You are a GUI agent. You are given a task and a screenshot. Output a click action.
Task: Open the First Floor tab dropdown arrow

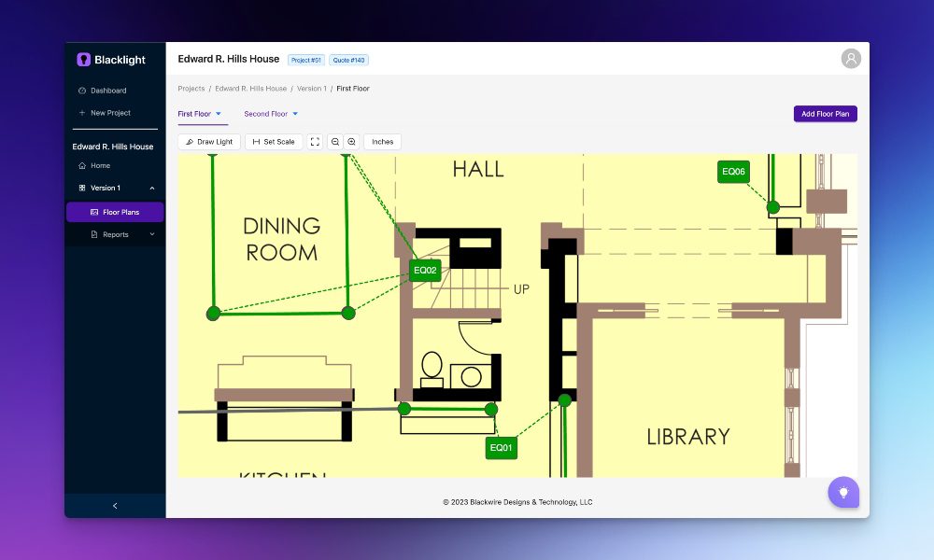219,114
